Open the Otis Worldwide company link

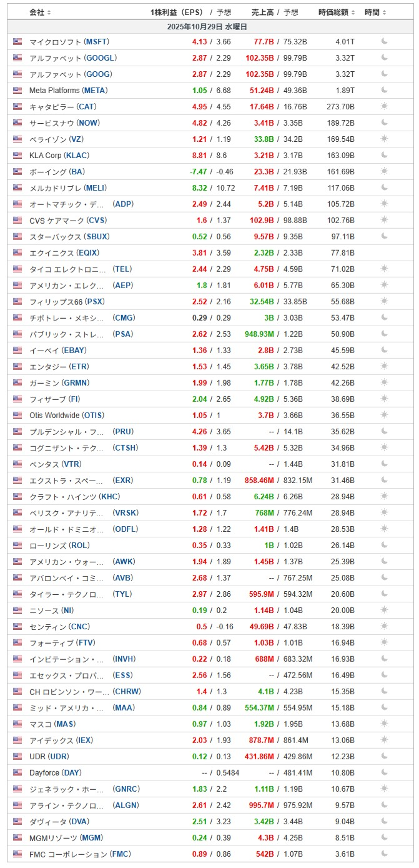coord(54,416)
